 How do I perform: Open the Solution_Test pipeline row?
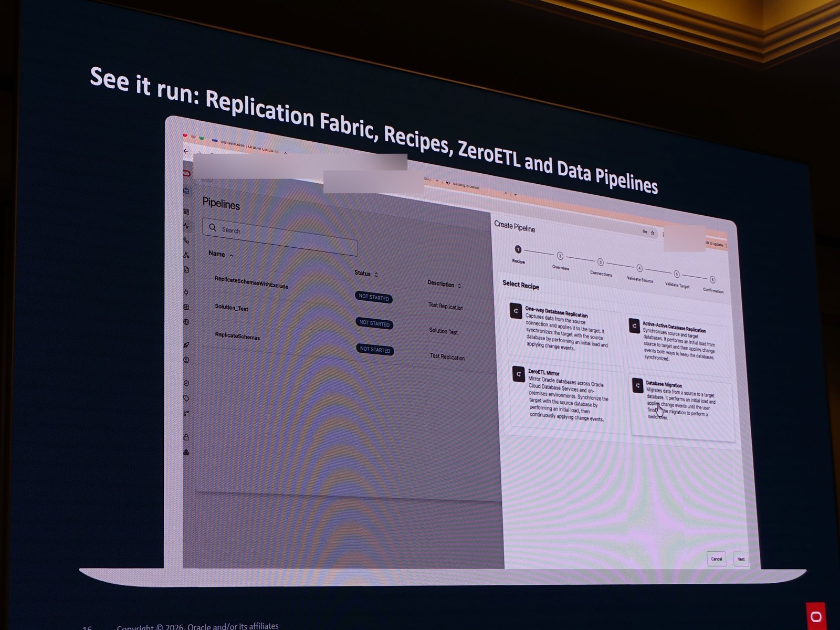(232, 308)
